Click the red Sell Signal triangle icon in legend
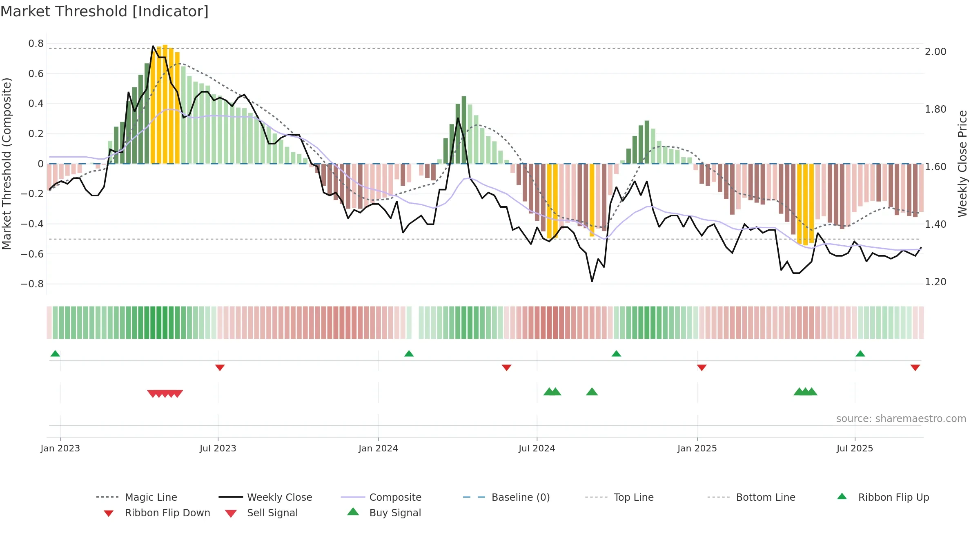980x551 pixels. tap(231, 513)
